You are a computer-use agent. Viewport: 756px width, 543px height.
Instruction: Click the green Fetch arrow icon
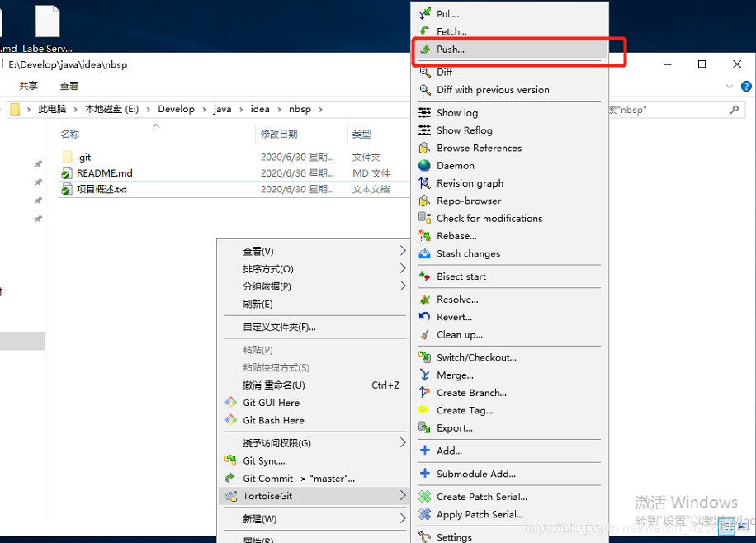[x=425, y=31]
